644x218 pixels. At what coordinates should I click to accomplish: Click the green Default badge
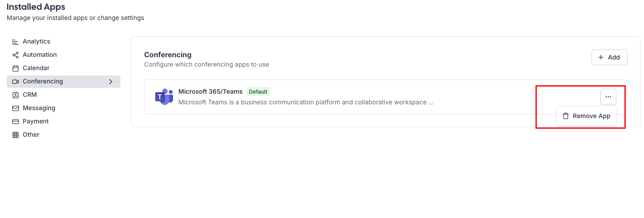tap(258, 92)
